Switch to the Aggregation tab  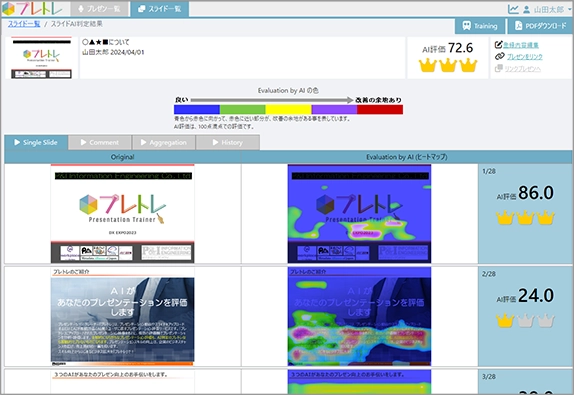(x=164, y=142)
